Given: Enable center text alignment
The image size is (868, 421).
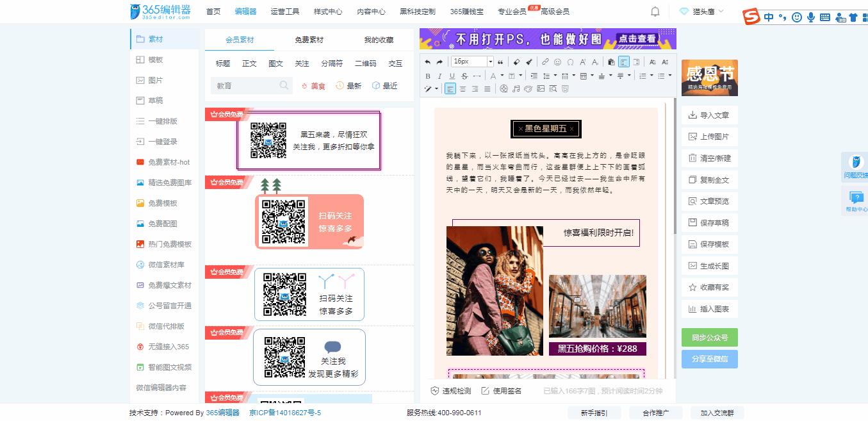Looking at the screenshot, I should click(463, 89).
